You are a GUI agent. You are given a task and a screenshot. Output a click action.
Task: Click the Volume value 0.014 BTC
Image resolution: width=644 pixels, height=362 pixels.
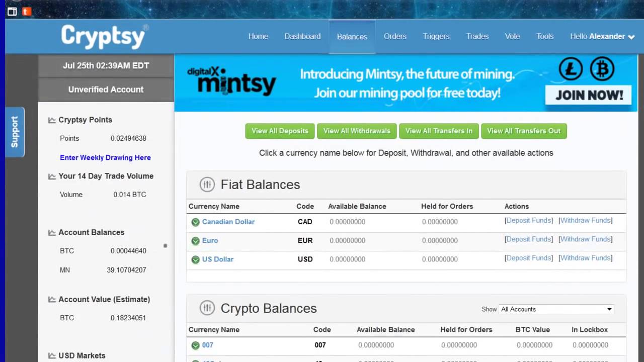coord(130,195)
